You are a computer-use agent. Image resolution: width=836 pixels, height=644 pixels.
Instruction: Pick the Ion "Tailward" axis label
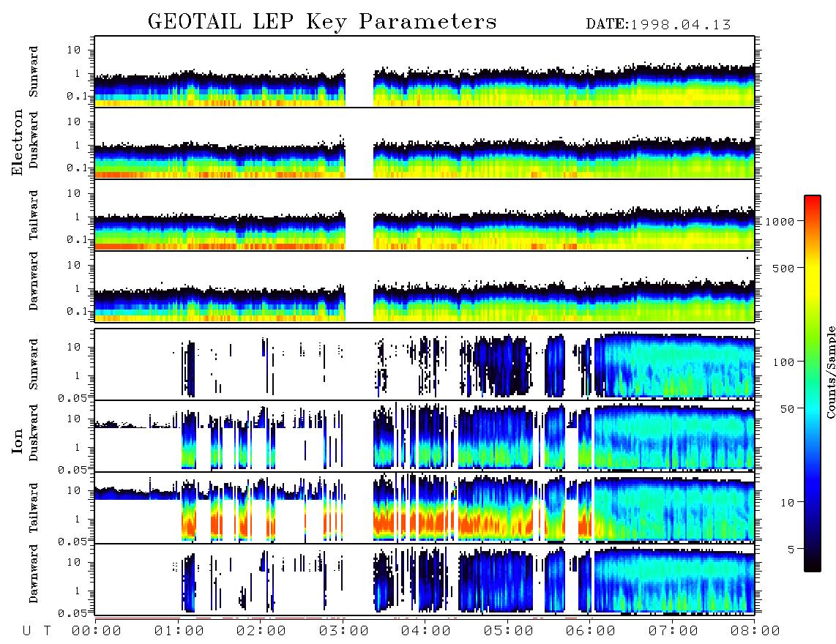tap(34, 508)
